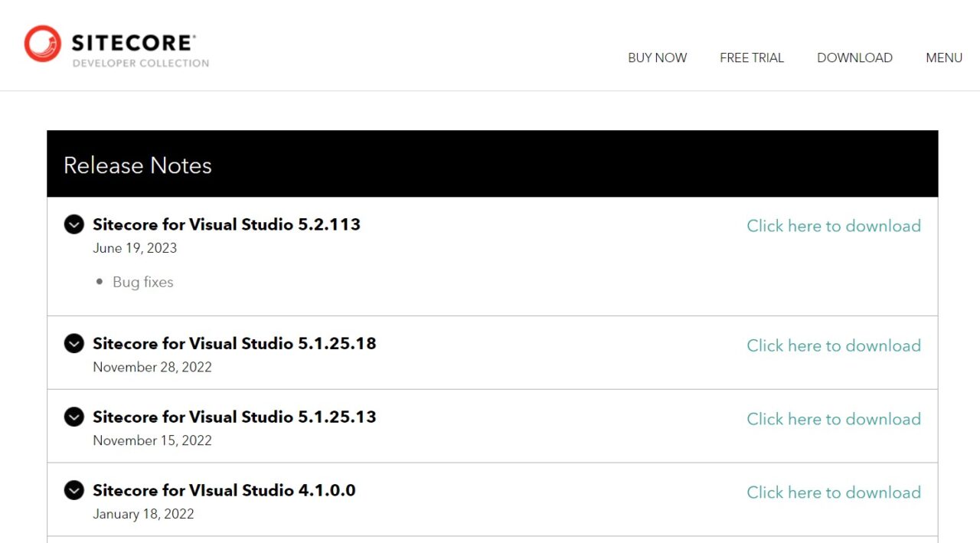Screen dimensions: 980x543
Task: Click the Sitecore for Visual Studio 4.1.0.0 title
Action: pos(224,490)
